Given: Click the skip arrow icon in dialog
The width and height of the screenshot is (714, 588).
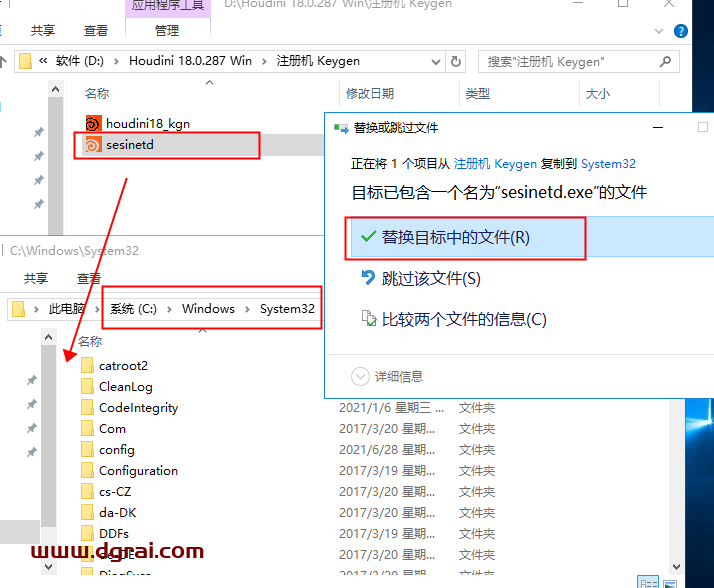Looking at the screenshot, I should tap(368, 277).
